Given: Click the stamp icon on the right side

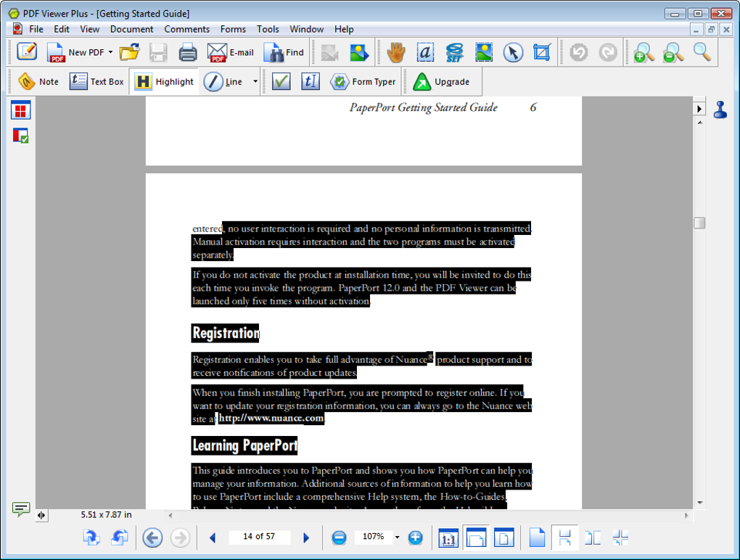Looking at the screenshot, I should 720,110.
